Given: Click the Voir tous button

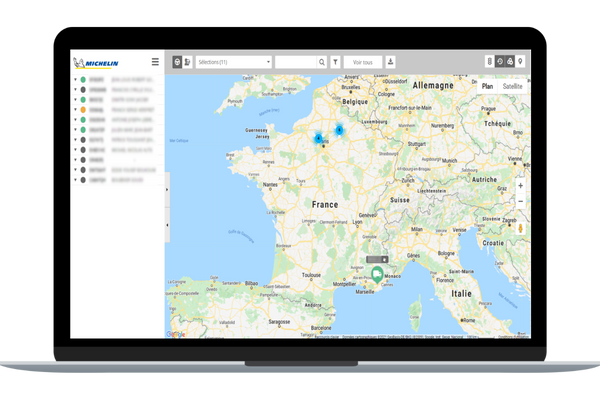Looking at the screenshot, I should coord(362,62).
